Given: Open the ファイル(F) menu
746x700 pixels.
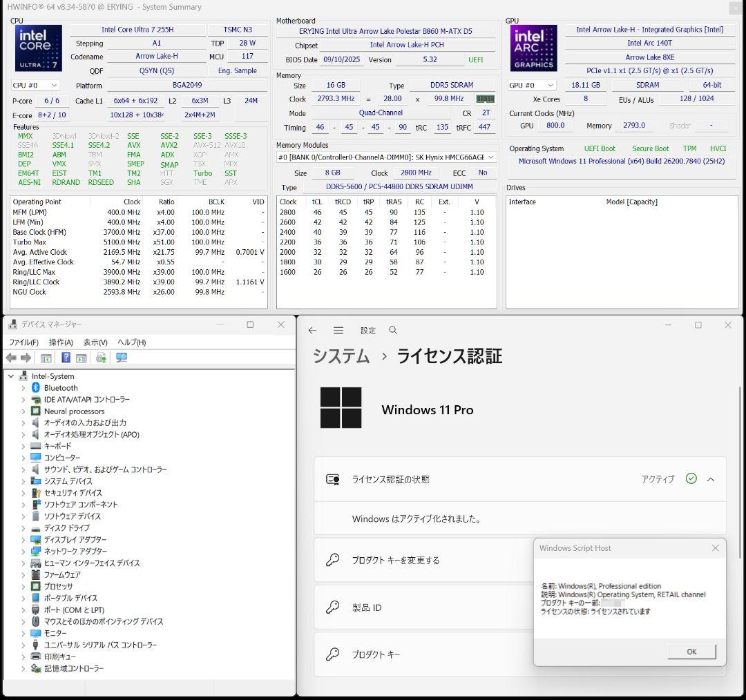Looking at the screenshot, I should pyautogui.click(x=23, y=342).
